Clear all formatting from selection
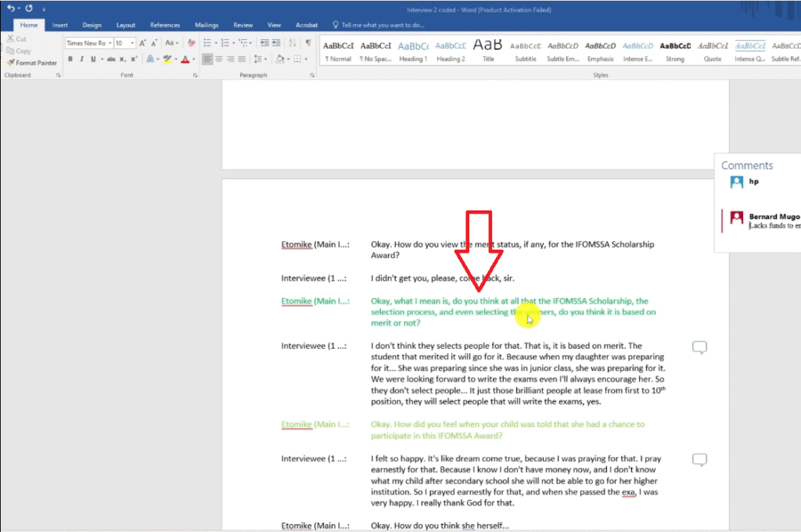 [192, 43]
